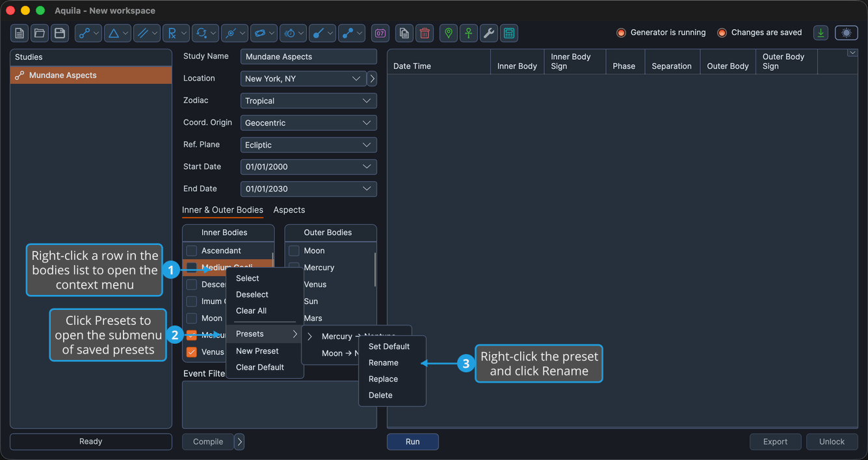Open the Ref. Plane Ecliptic dropdown
Image resolution: width=868 pixels, height=460 pixels.
[x=309, y=145]
